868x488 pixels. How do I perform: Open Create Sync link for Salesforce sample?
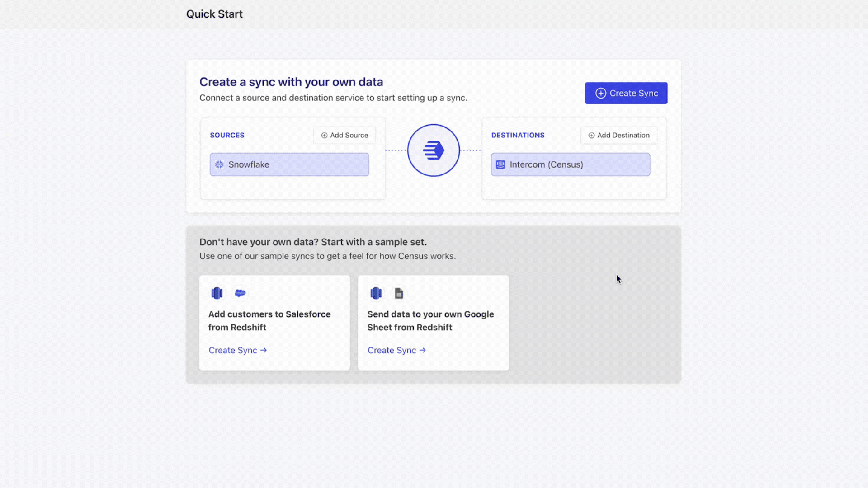coord(238,350)
